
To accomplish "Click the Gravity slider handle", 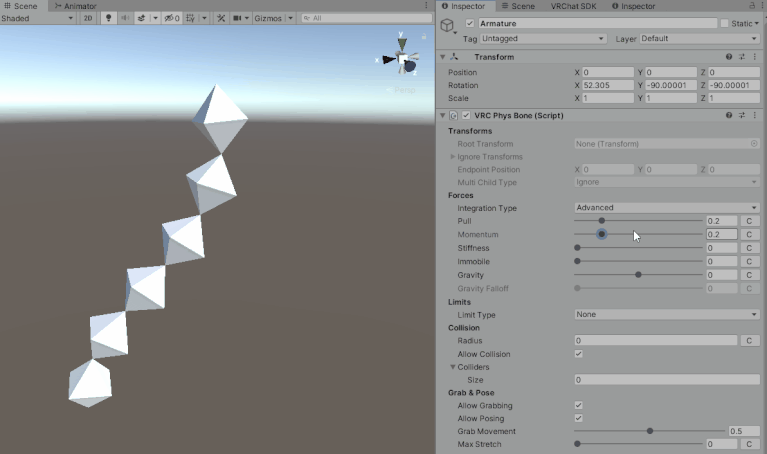I will pyautogui.click(x=638, y=274).
